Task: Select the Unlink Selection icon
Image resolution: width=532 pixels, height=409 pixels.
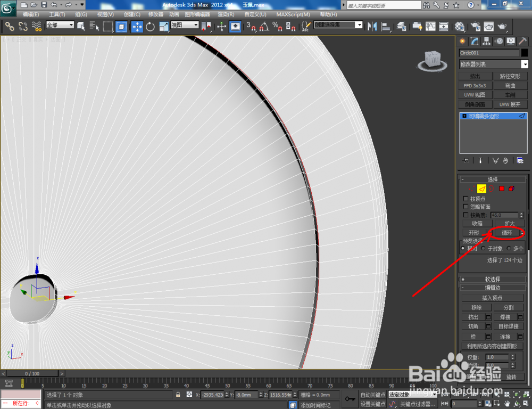Action: click(x=23, y=26)
